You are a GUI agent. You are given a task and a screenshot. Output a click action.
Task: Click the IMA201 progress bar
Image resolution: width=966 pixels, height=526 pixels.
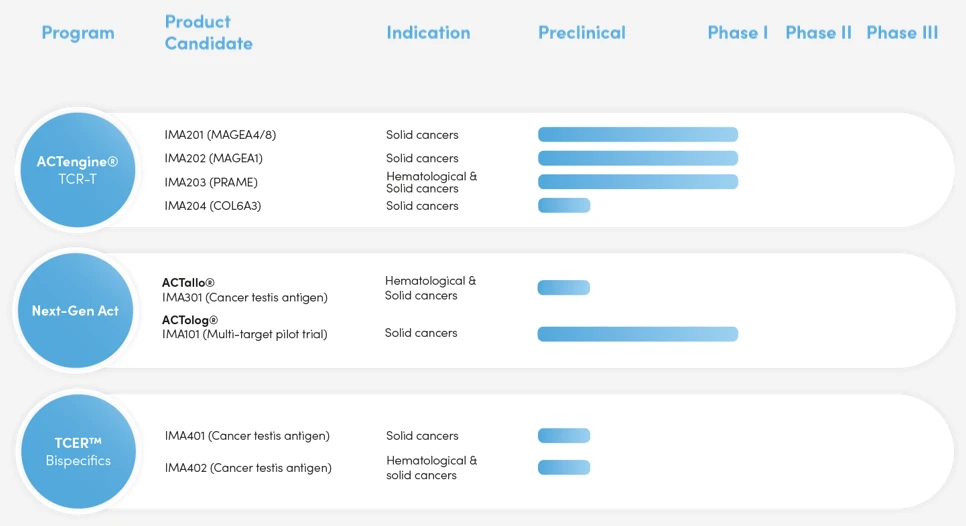[x=638, y=135]
